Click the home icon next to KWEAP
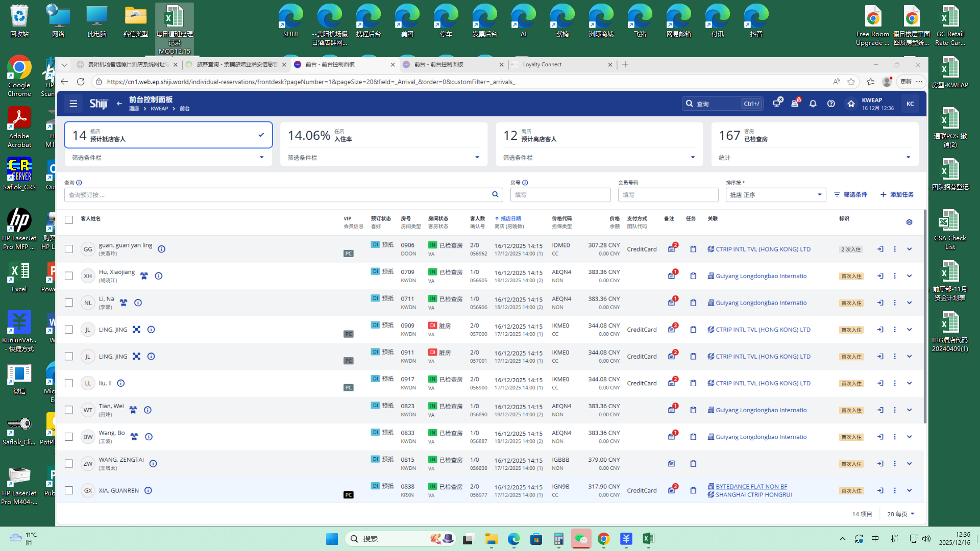 [x=851, y=104]
